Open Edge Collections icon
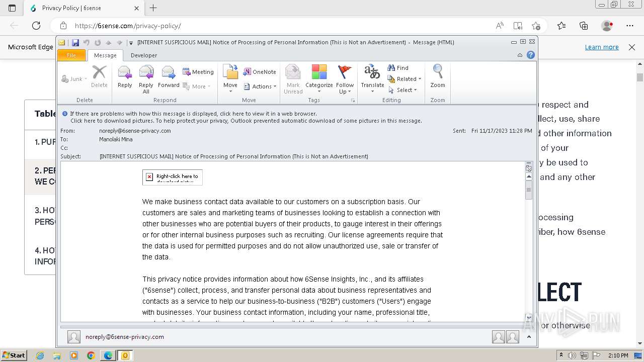 tap(584, 26)
